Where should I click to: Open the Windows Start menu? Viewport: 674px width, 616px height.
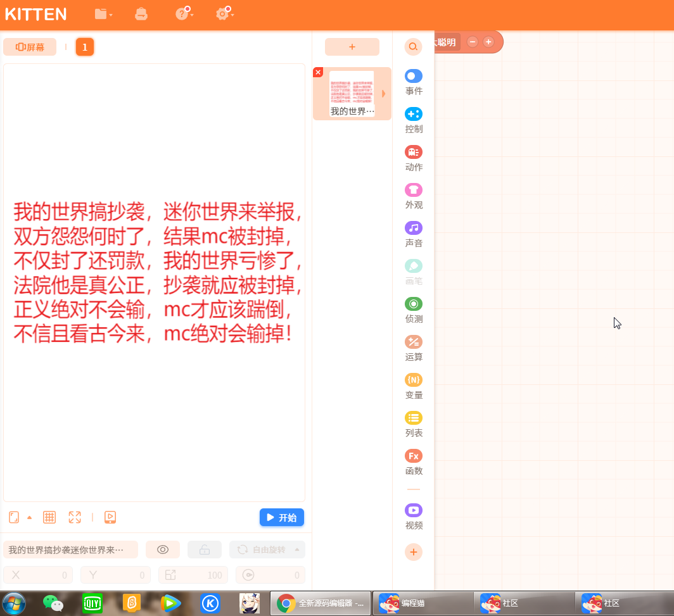pos(14,603)
